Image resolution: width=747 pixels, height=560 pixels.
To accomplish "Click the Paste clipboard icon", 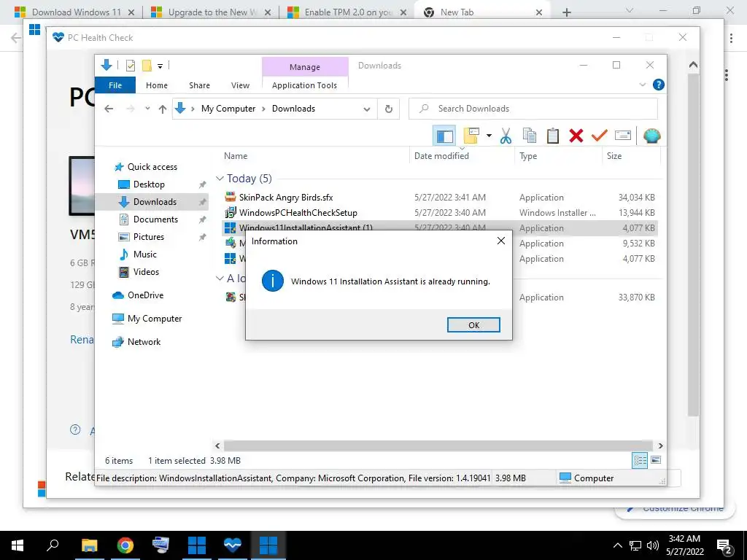I will coord(553,136).
